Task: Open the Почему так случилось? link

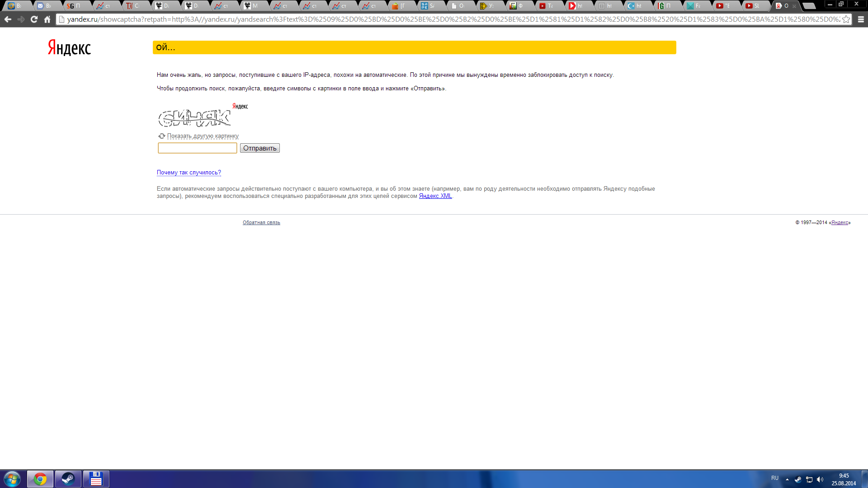Action: (x=189, y=173)
